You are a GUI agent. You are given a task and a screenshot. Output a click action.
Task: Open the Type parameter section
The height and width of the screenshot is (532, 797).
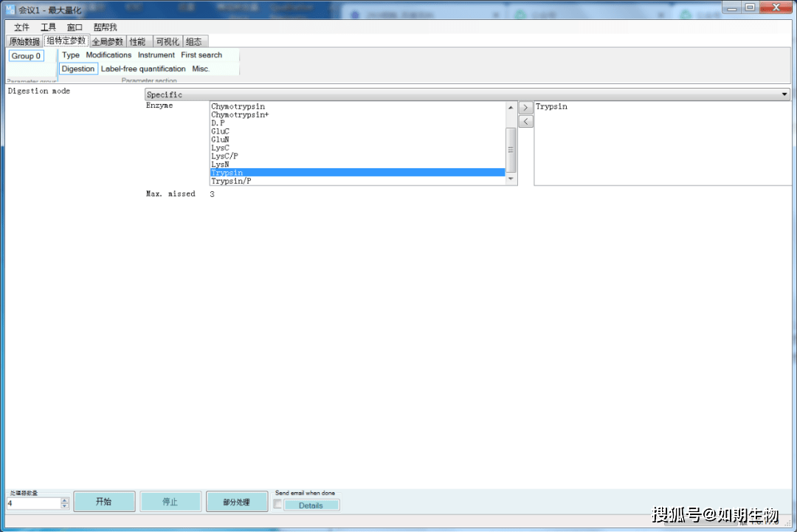pos(71,55)
